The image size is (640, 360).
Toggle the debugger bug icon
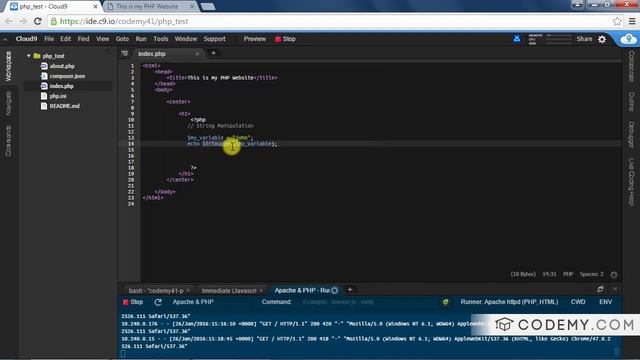[x=445, y=302]
